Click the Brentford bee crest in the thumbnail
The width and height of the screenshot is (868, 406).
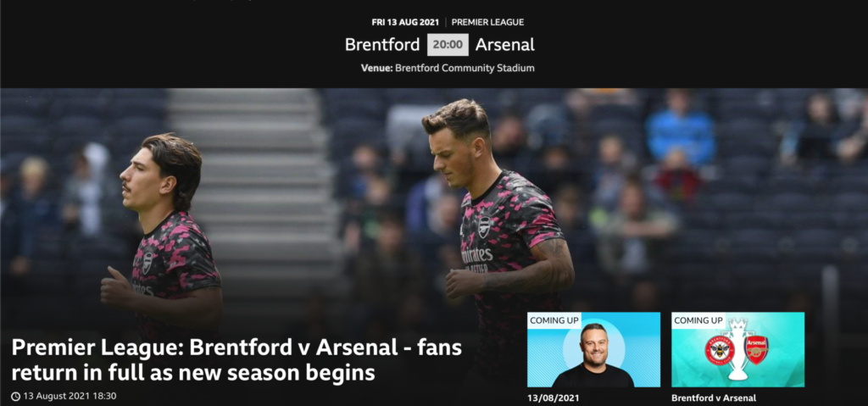pyautogui.click(x=719, y=349)
